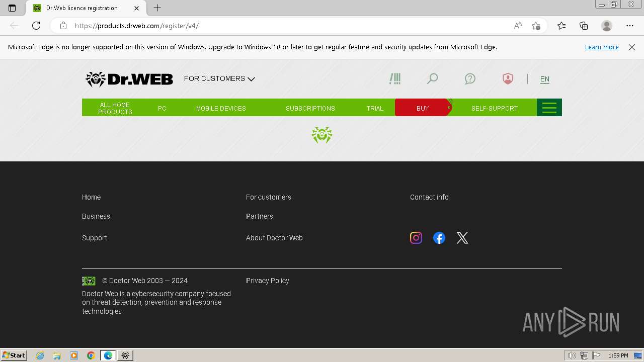Open the library books icon in header

(395, 79)
